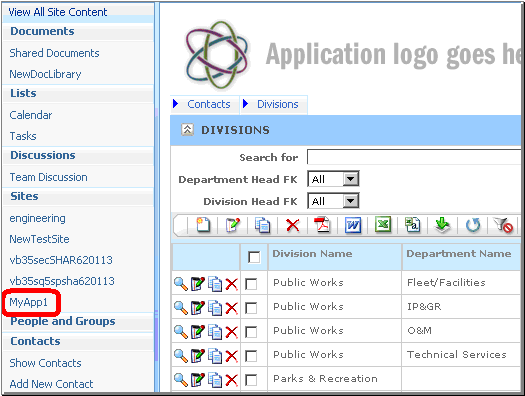Open the Division Head FK dropdown
The height and width of the screenshot is (396, 525).
click(351, 201)
